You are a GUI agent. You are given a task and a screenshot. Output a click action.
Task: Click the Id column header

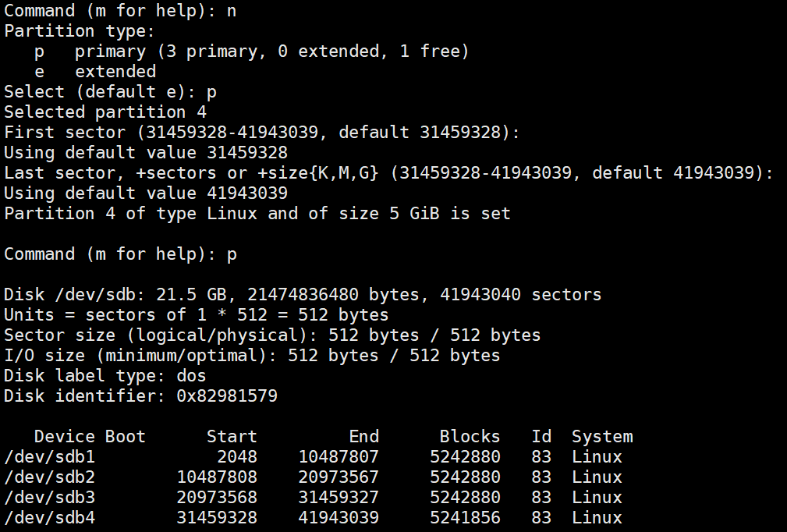[x=541, y=437]
